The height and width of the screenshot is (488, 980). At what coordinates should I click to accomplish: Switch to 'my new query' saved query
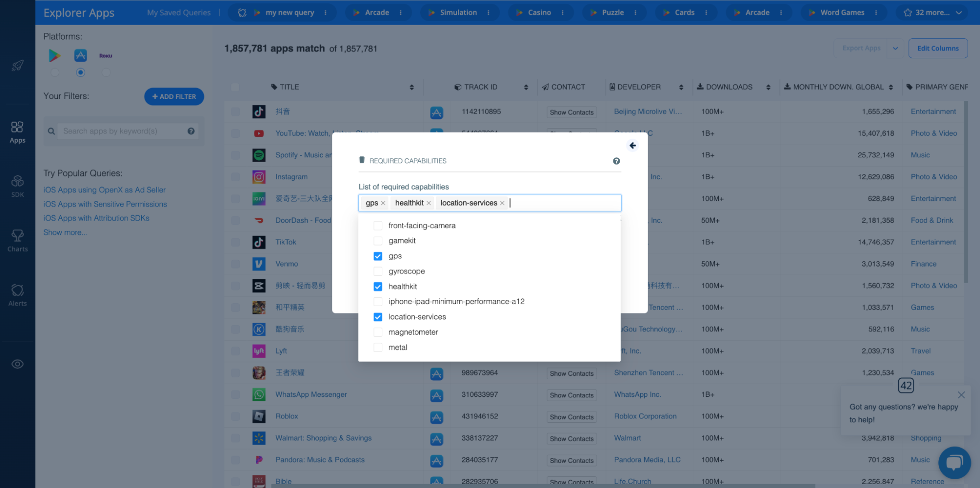(x=290, y=13)
